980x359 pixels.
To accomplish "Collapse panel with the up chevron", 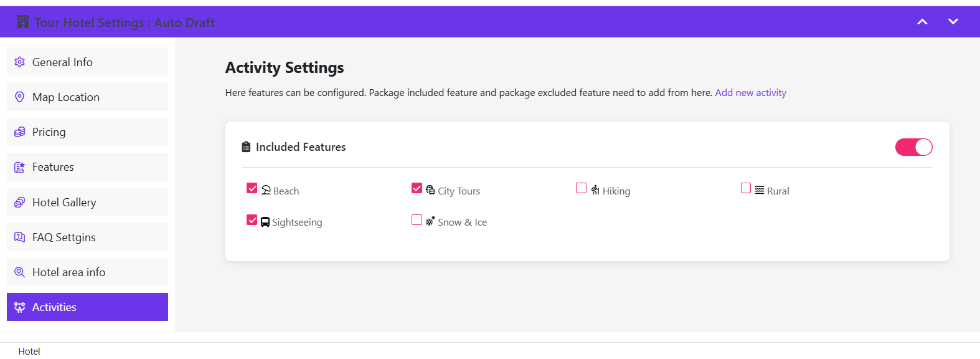I will [923, 22].
